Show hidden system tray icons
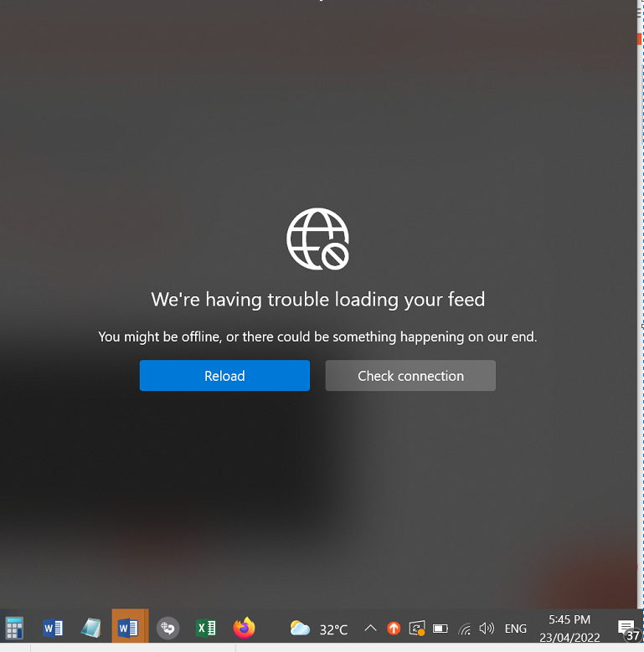644x652 pixels. click(x=370, y=628)
